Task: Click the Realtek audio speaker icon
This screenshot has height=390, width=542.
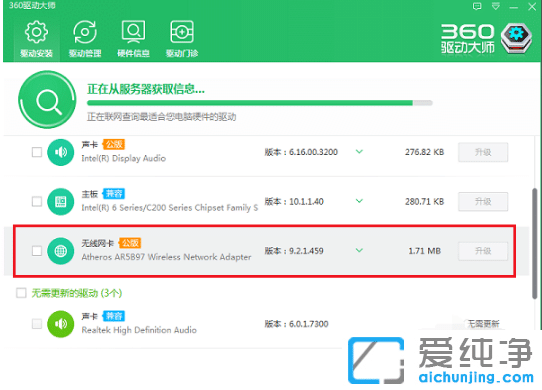Action: coord(60,324)
